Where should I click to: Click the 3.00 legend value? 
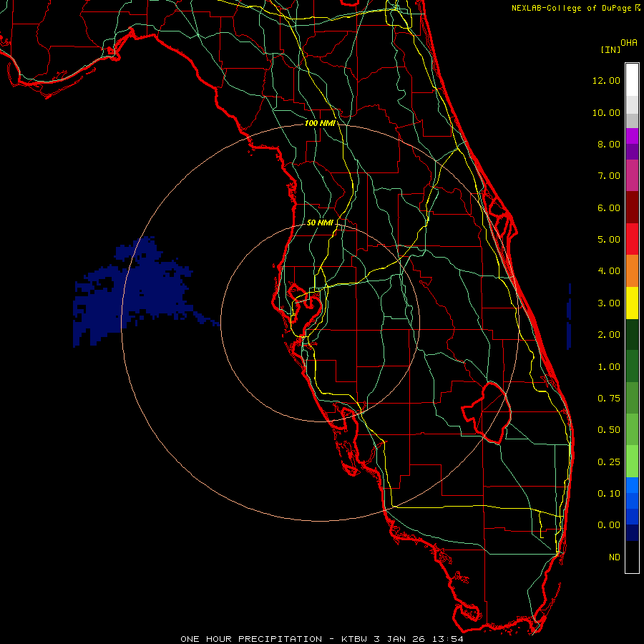[609, 303]
